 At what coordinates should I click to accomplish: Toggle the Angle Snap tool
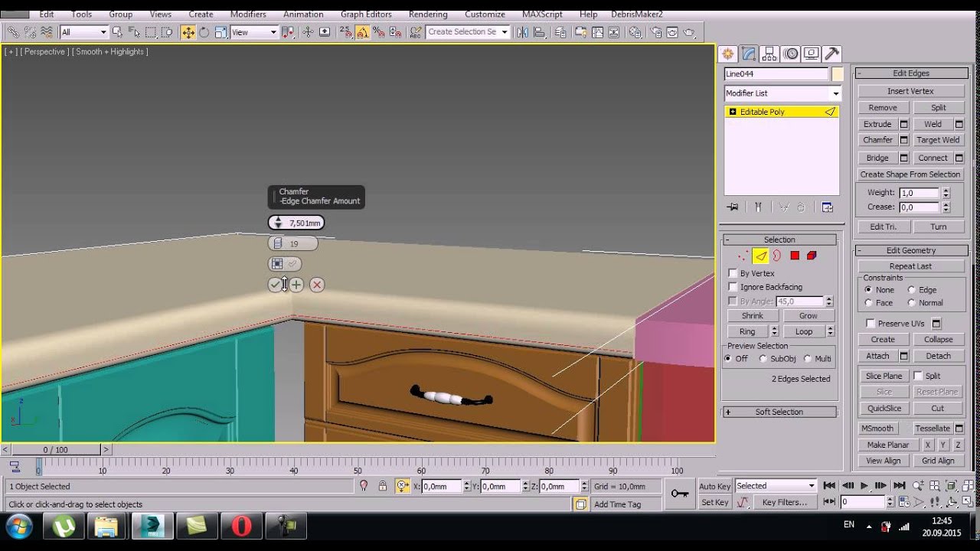click(x=362, y=32)
